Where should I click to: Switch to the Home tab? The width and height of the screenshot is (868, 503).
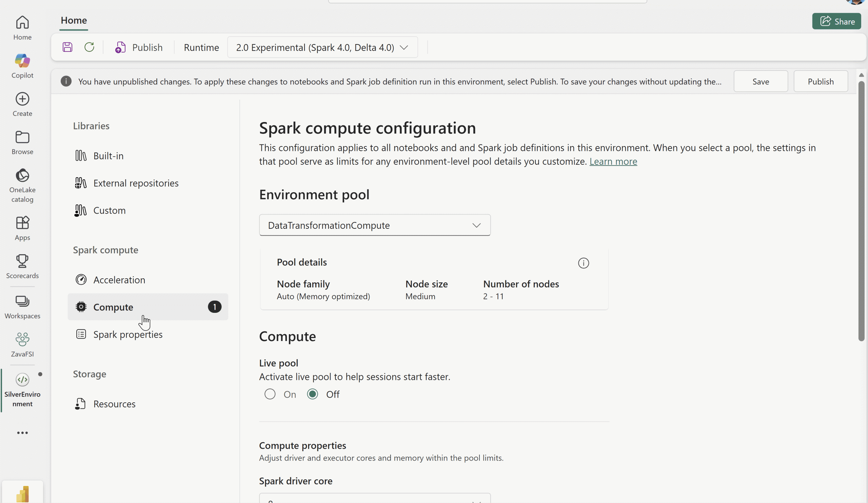pos(73,20)
